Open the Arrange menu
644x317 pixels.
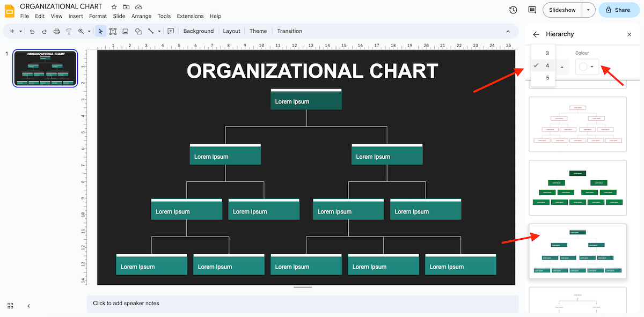coord(142,16)
